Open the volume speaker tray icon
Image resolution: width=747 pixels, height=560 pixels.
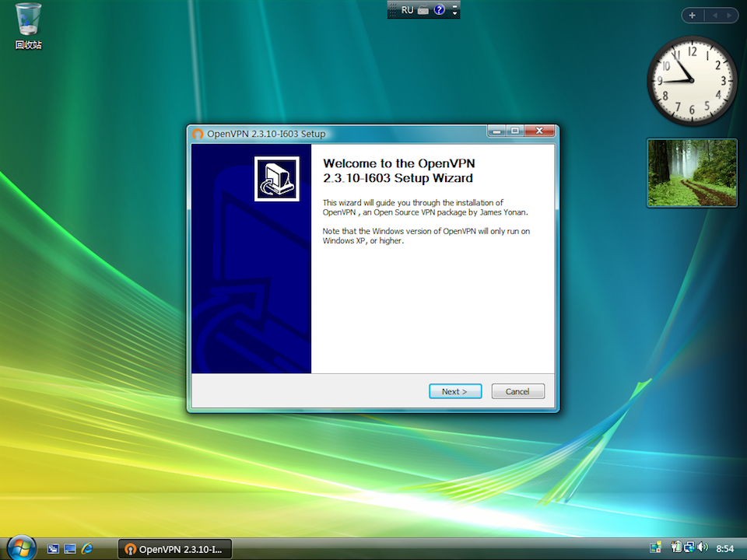(x=702, y=548)
